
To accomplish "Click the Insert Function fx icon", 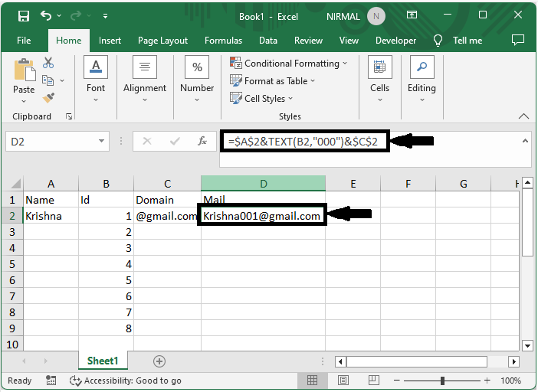I will click(x=202, y=141).
